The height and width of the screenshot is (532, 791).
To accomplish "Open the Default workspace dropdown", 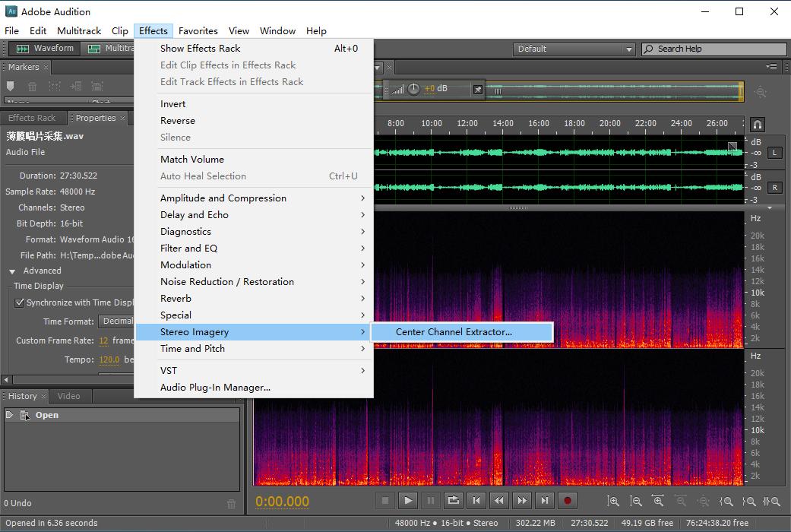I will pyautogui.click(x=574, y=49).
